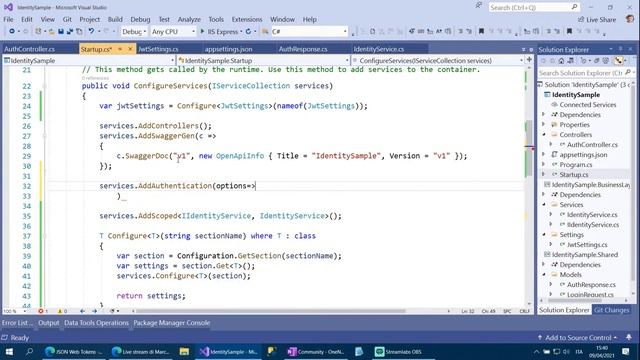Image resolution: width=640 pixels, height=360 pixels.
Task: Click the Windows Start button
Action: coord(9,351)
